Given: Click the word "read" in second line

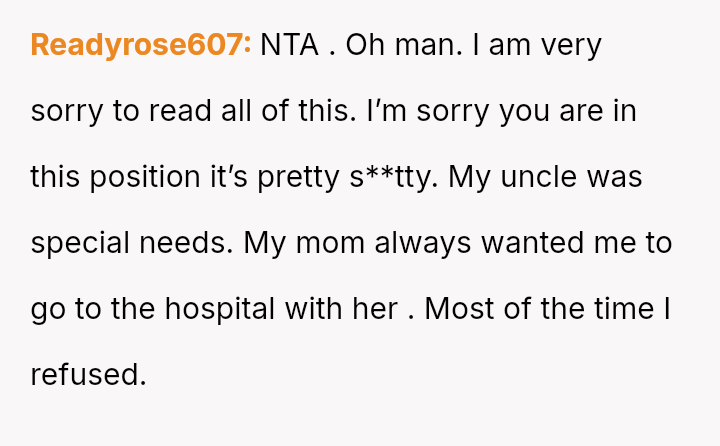Looking at the screenshot, I should pos(180,111).
